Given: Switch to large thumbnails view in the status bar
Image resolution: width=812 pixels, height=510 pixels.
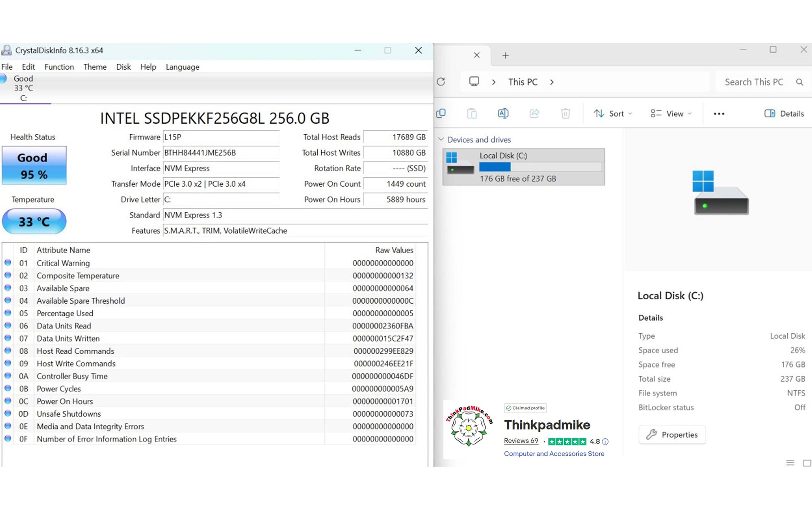Looking at the screenshot, I should (807, 463).
